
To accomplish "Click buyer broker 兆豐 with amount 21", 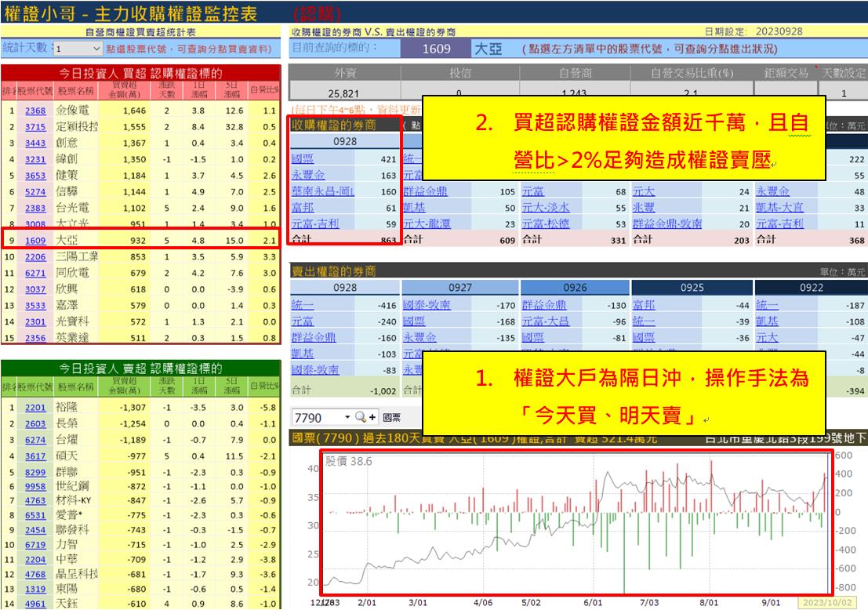I will point(644,208).
